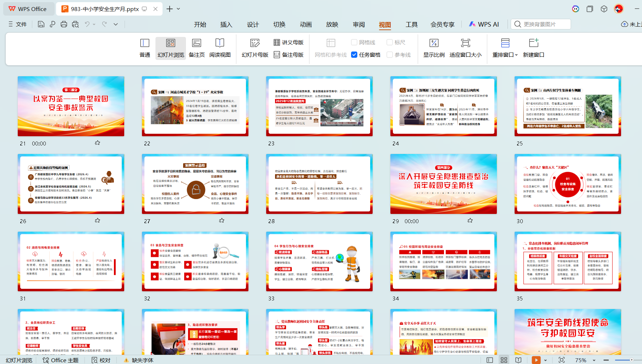Start slideshow with orange play button
The height and width of the screenshot is (364, 642).
pos(536,360)
